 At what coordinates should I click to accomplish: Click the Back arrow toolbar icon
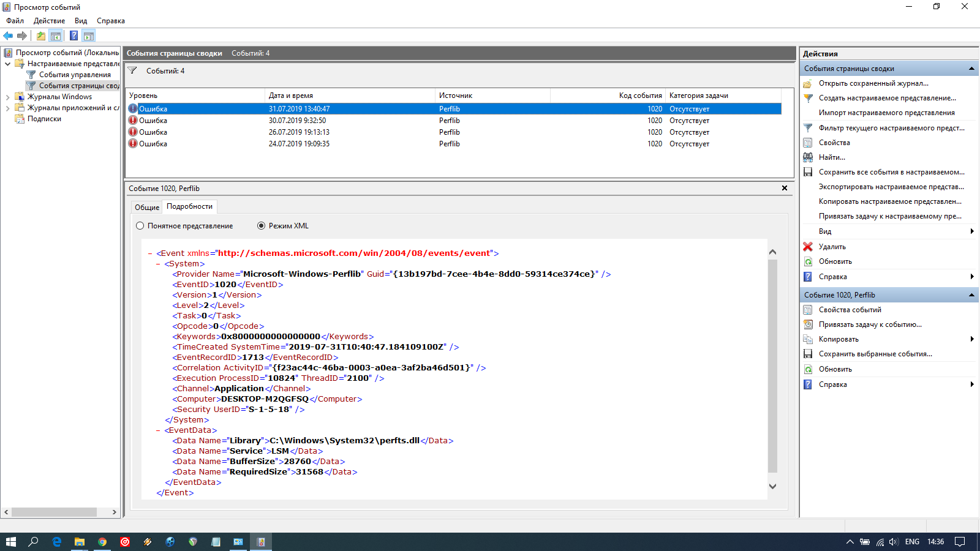pyautogui.click(x=8, y=36)
